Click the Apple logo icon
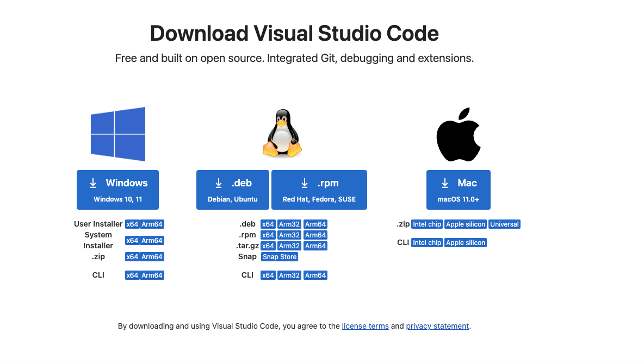Viewport: 644px width, 364px height. pos(459,134)
